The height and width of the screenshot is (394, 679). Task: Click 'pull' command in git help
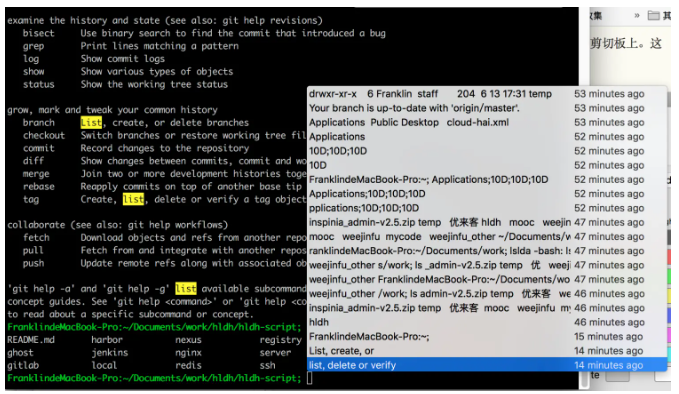coord(33,251)
